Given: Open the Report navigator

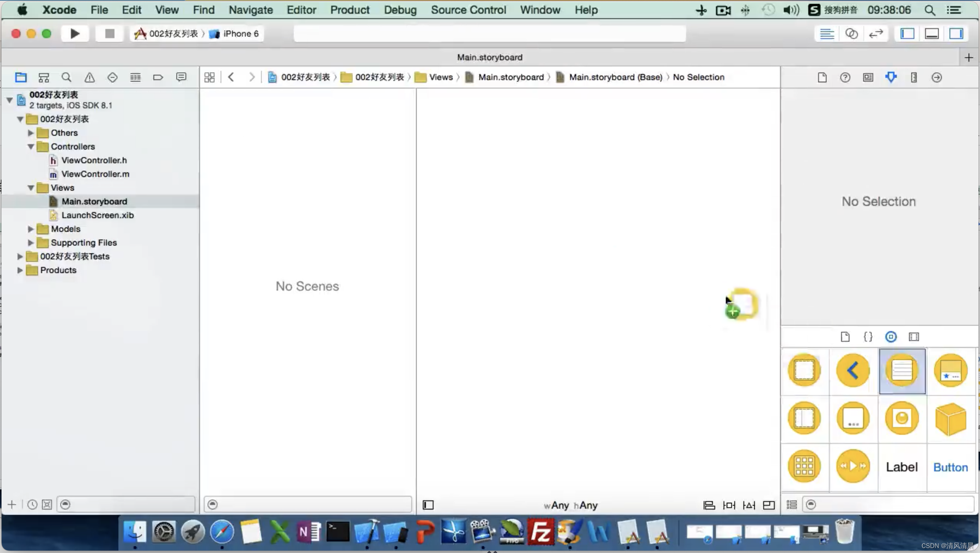Looking at the screenshot, I should click(181, 77).
